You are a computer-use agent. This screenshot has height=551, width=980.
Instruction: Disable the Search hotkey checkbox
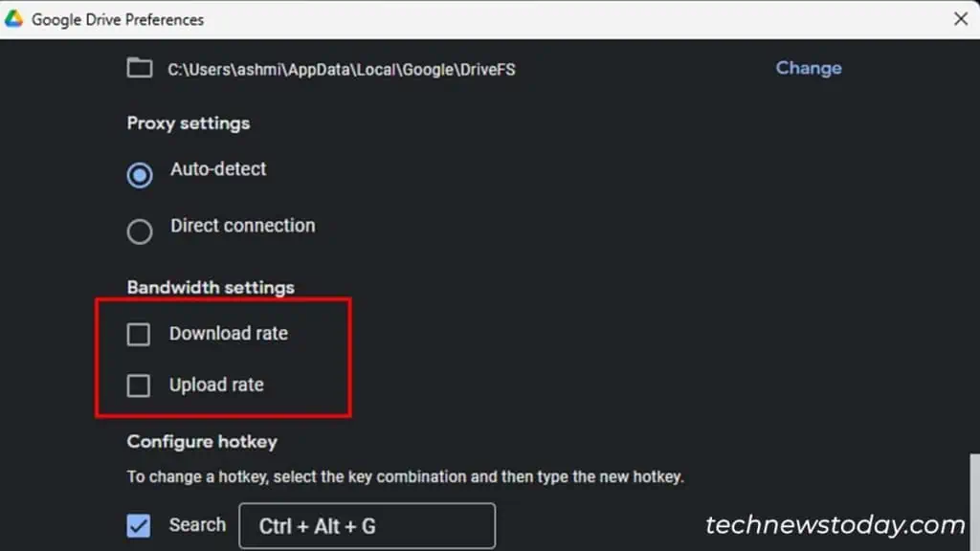point(138,525)
